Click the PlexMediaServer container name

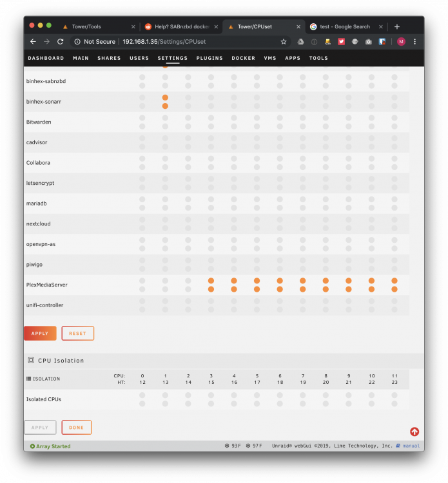coord(46,285)
